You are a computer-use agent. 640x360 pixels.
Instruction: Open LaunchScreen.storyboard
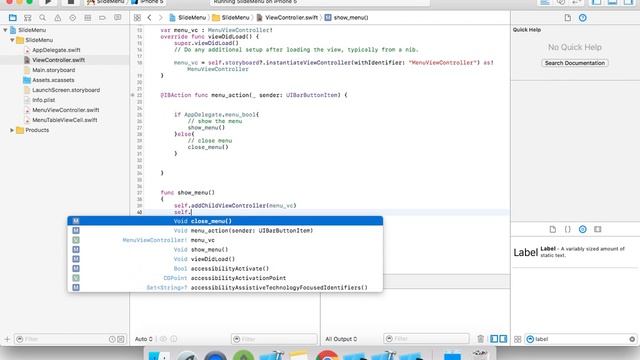(x=66, y=90)
